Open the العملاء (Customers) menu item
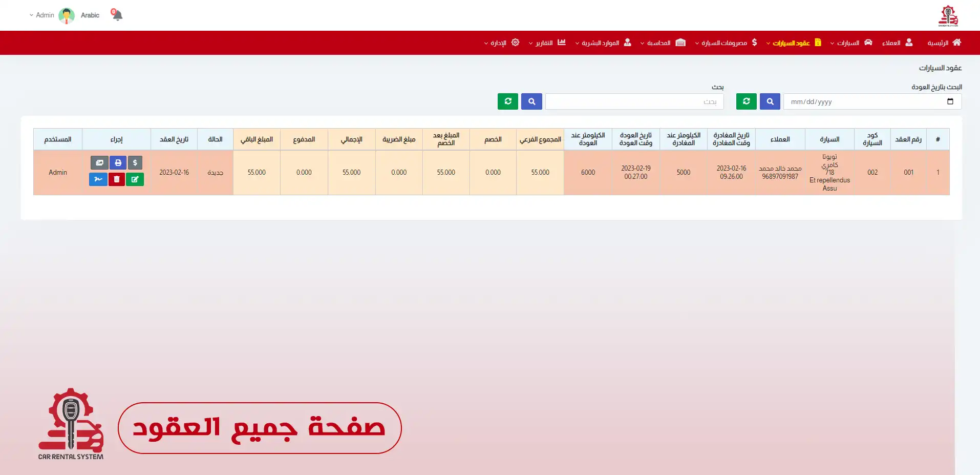Image resolution: width=980 pixels, height=475 pixels. [x=897, y=43]
